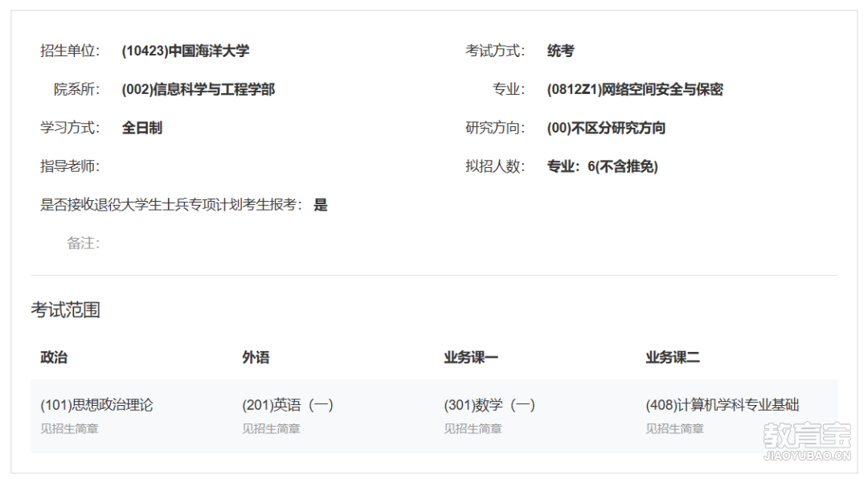Select the (101)思想政治理论 cell
868x479 pixels.
(x=97, y=405)
